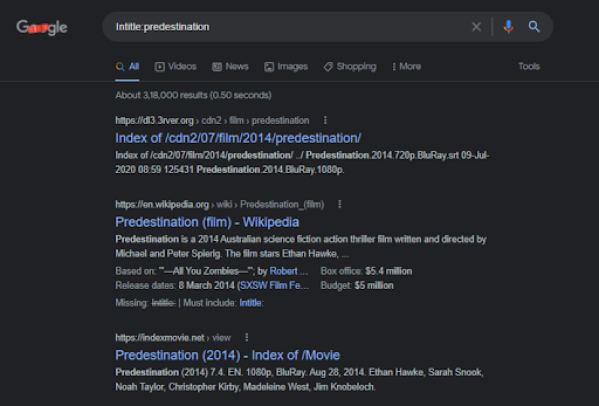Select the All results tab
599x406 pixels.
pyautogui.click(x=127, y=66)
